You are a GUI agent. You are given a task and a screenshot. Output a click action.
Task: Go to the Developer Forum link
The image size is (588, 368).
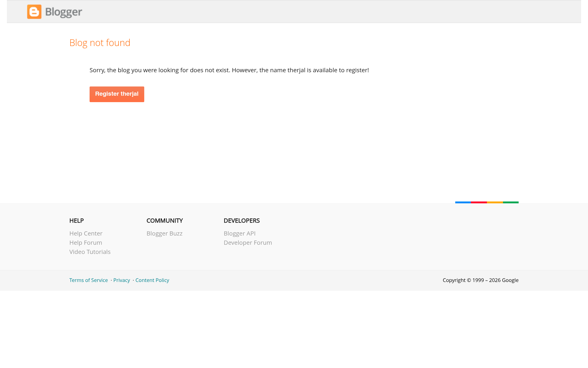pyautogui.click(x=248, y=243)
